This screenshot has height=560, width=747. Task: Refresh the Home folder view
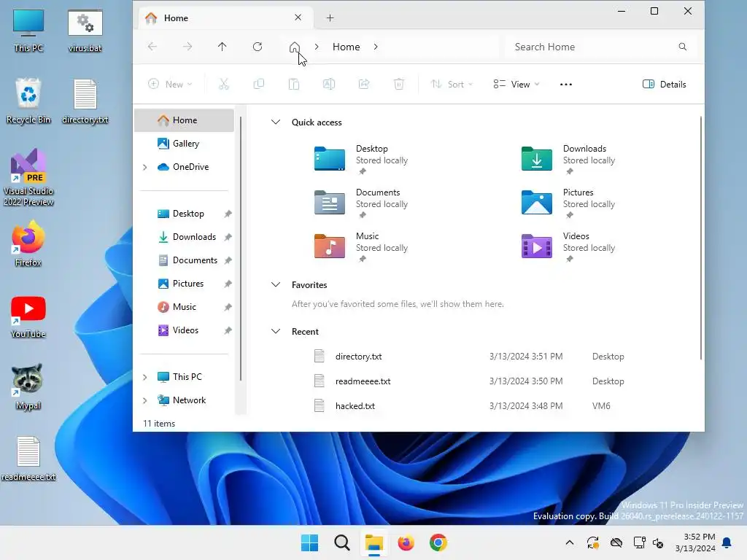[x=258, y=47]
